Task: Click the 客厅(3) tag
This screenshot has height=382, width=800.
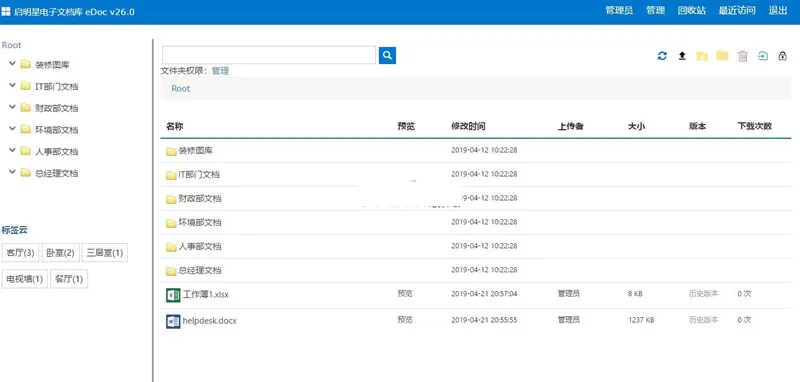Action: click(x=20, y=252)
